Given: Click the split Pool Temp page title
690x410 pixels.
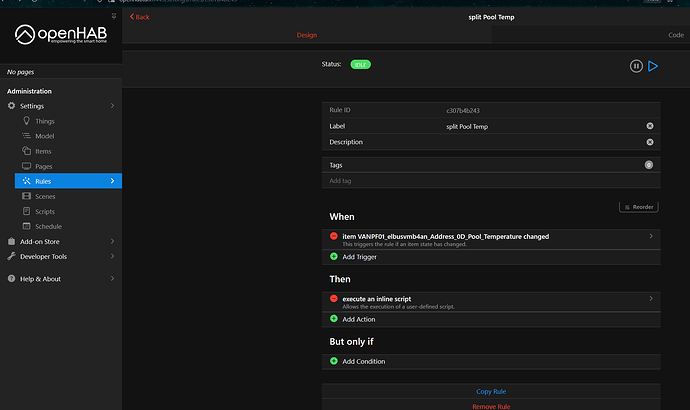Looking at the screenshot, I should (x=491, y=17).
